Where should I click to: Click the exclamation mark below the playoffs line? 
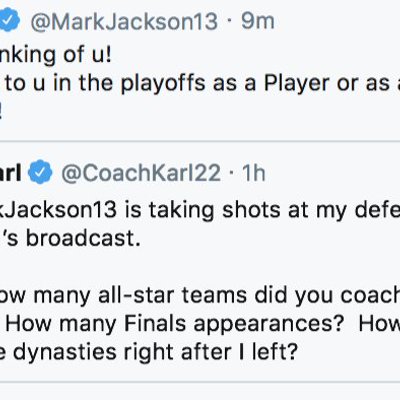pyautogui.click(x=1, y=112)
